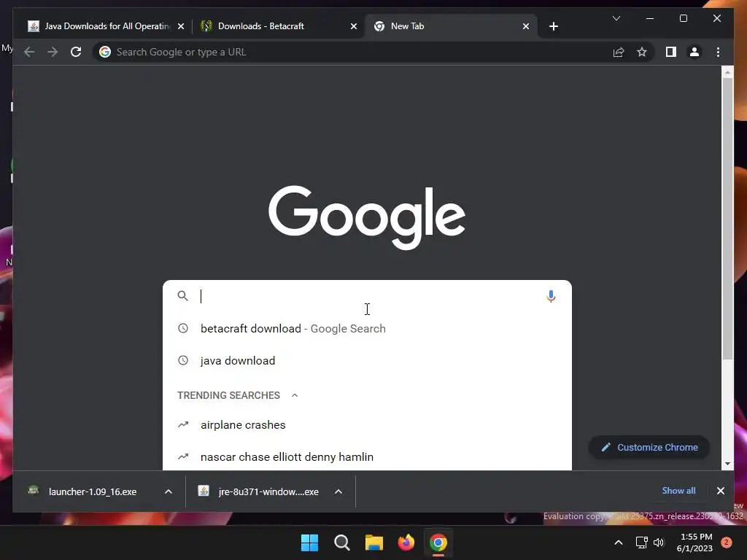The height and width of the screenshot is (560, 747).
Task: Select 'nascar chase elliott denny hamlin' suggestion
Action: point(367,456)
